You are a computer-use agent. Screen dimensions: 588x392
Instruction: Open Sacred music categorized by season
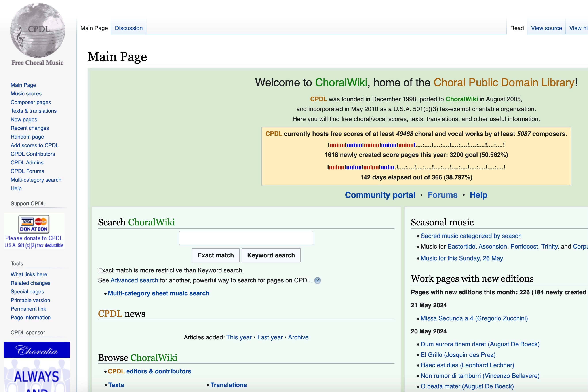(471, 236)
